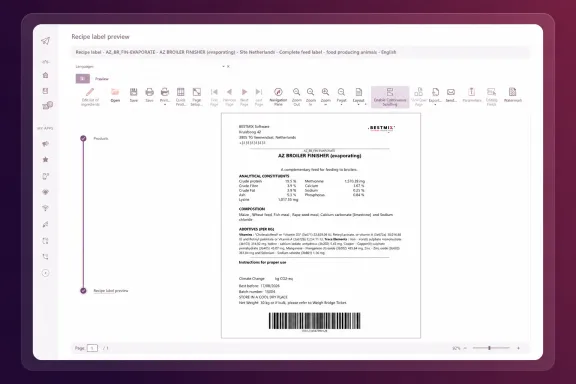
Task: Expand the Languages dropdown arrow
Action: pos(223,67)
